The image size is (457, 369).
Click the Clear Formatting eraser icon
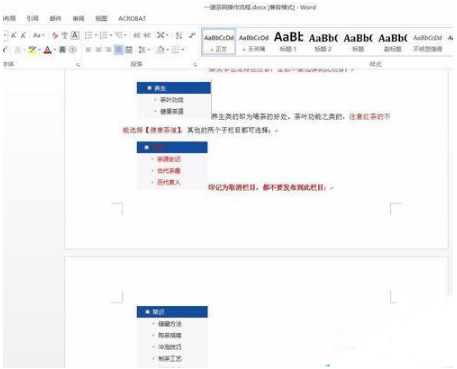(x=55, y=35)
